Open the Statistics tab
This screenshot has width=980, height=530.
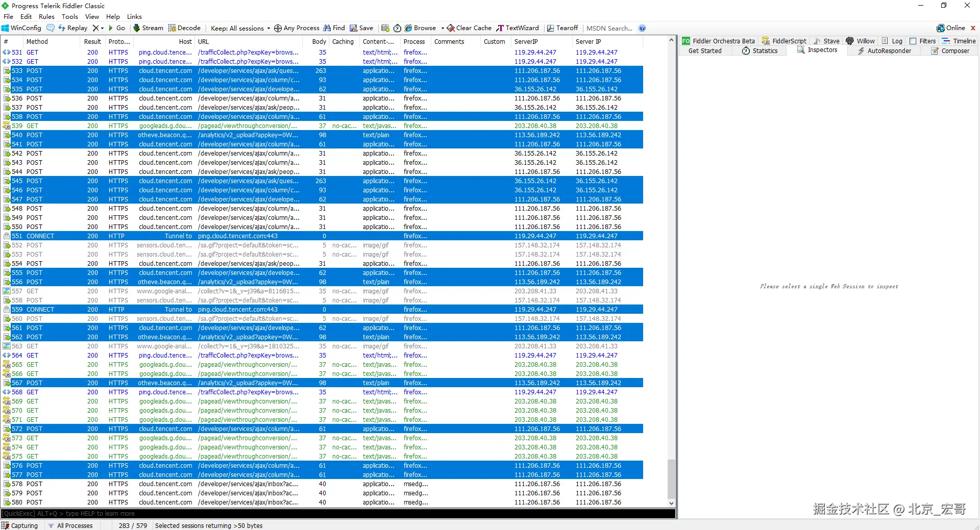coord(759,51)
